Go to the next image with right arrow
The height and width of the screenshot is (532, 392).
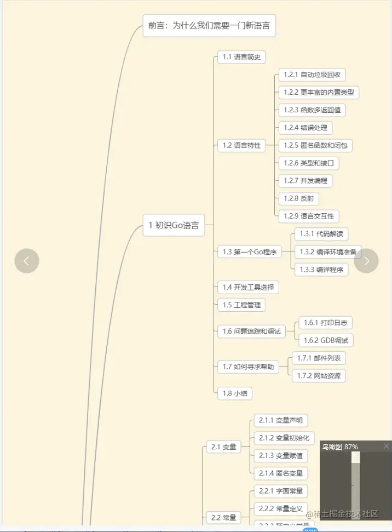coord(366,261)
